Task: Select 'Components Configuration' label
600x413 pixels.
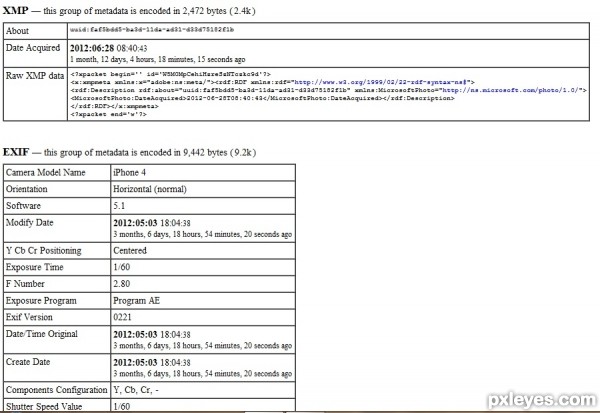Action: (x=56, y=390)
